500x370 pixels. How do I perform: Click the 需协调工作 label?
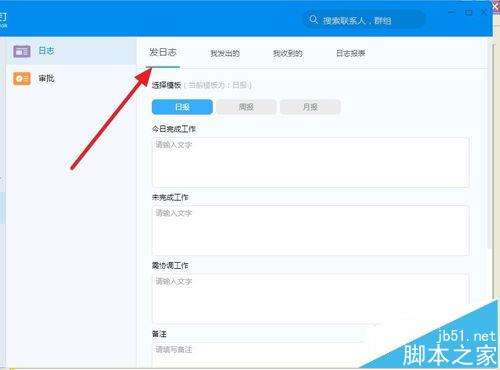pyautogui.click(x=170, y=266)
